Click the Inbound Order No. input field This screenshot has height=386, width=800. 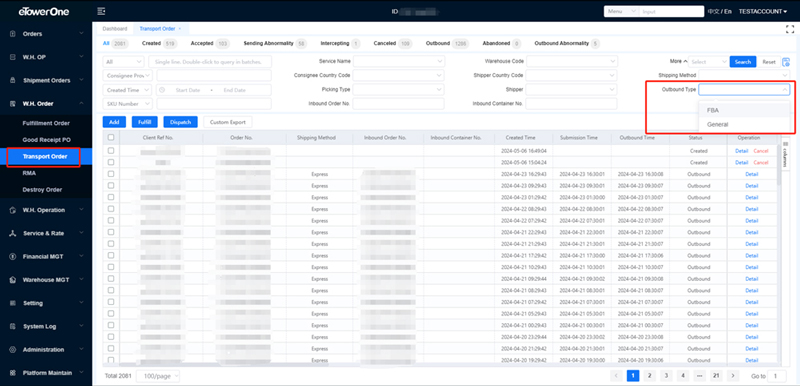398,104
